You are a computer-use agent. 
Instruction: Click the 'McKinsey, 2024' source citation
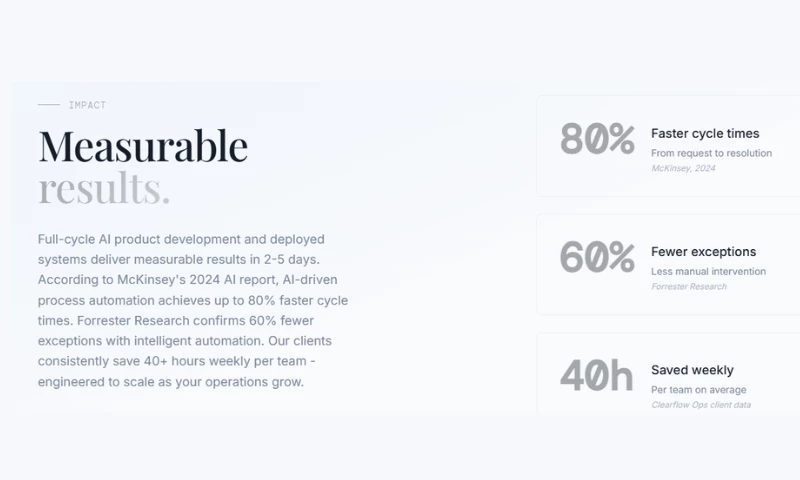point(683,168)
